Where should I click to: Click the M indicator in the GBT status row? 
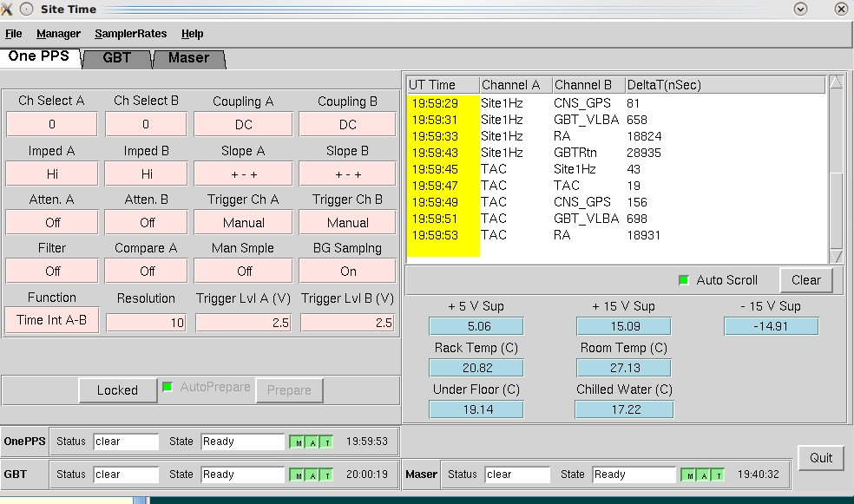click(298, 475)
